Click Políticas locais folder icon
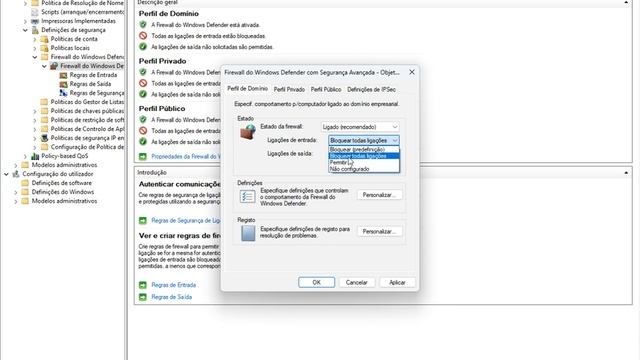Screen dimensions: 640x360 (x=44, y=48)
